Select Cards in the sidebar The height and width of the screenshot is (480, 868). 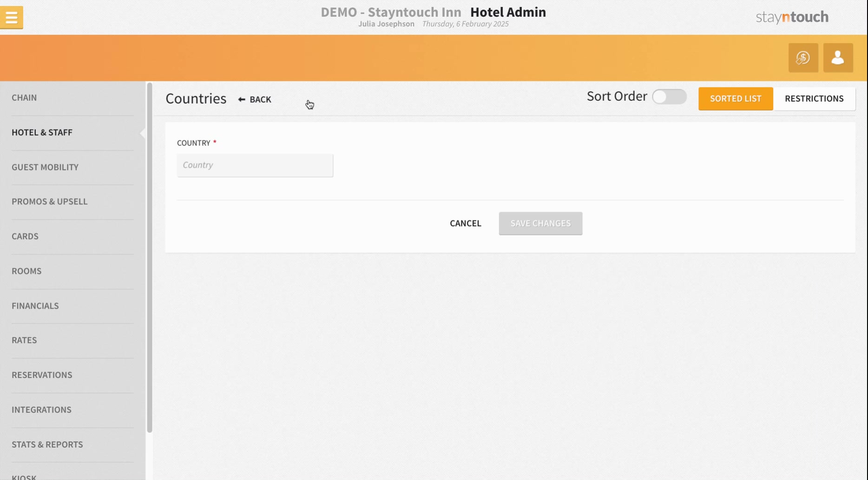coord(25,236)
